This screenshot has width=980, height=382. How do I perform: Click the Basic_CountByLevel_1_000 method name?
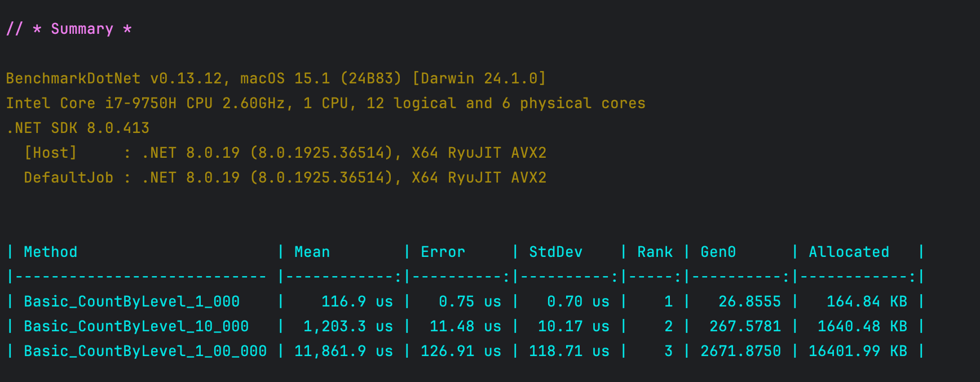point(132,301)
